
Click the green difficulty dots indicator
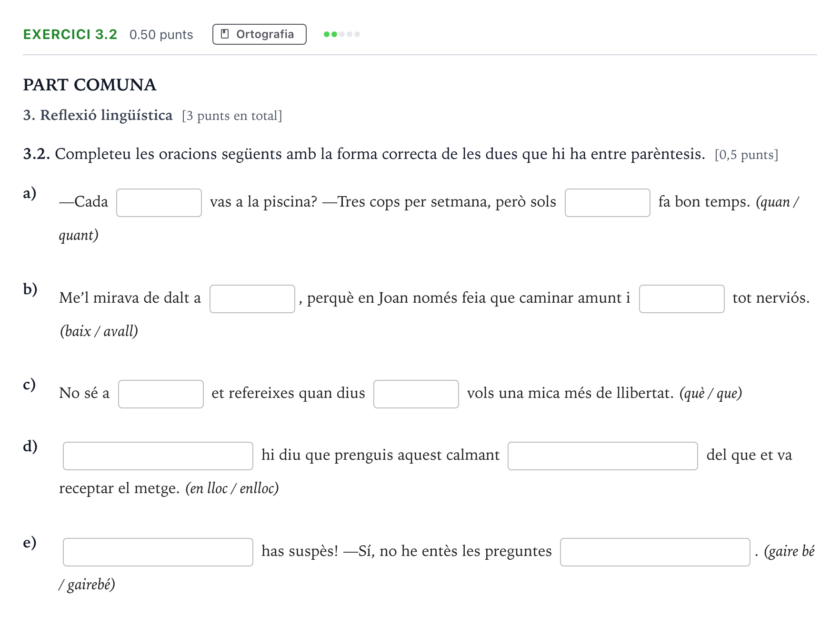point(341,34)
